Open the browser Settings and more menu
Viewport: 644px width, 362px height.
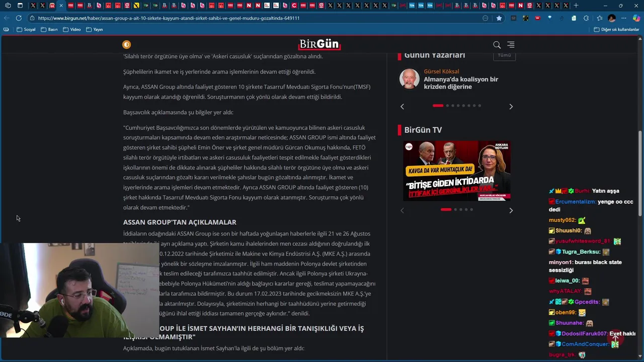point(624,18)
